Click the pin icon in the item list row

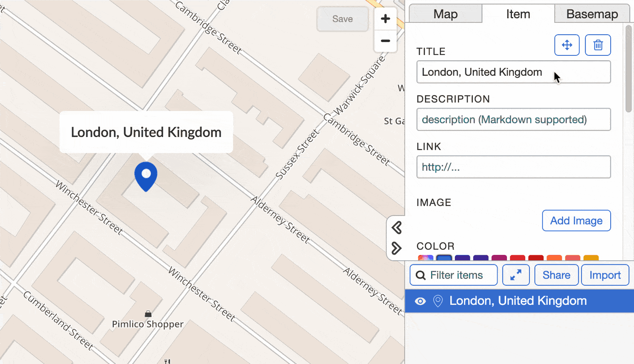pyautogui.click(x=438, y=301)
